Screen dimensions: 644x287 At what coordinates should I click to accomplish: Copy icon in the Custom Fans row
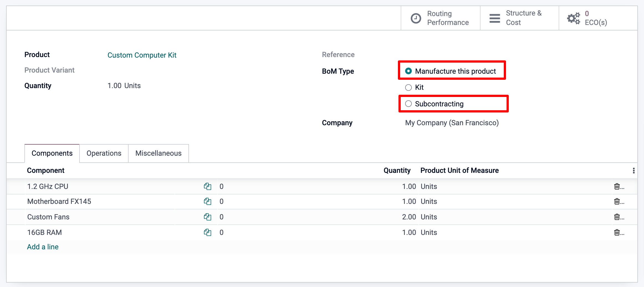tap(208, 217)
